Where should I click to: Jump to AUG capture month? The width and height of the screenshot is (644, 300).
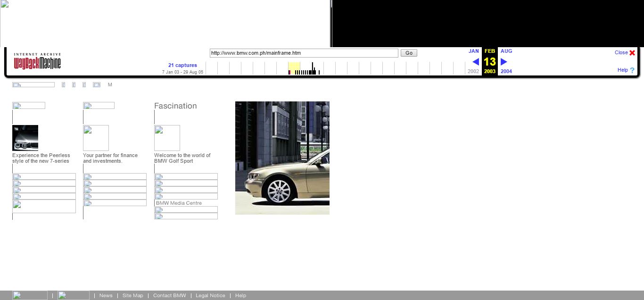[506, 51]
